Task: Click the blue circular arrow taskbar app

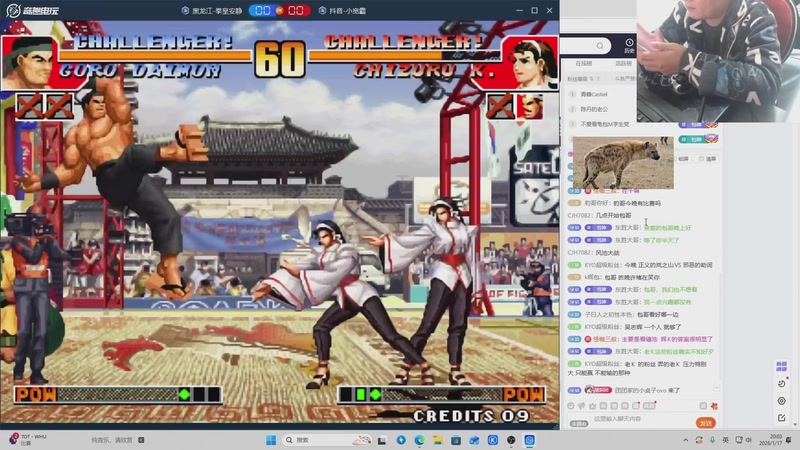Action: tap(401, 440)
